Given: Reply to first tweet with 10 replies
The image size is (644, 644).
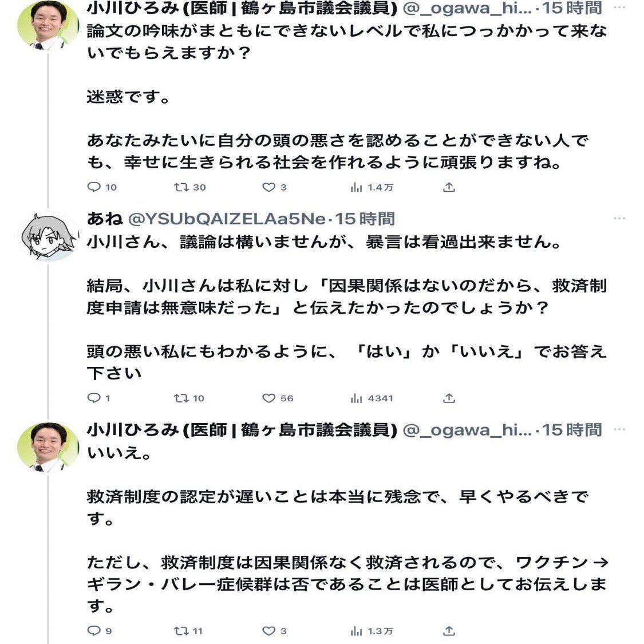Looking at the screenshot, I should coord(102,188).
